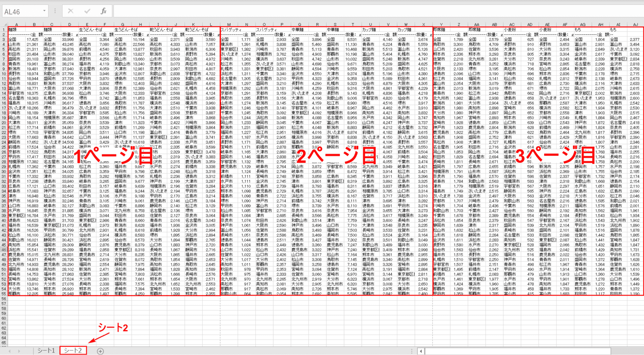Click cell A4 containing 山形市
The image size is (644, 355).
click(16, 44)
